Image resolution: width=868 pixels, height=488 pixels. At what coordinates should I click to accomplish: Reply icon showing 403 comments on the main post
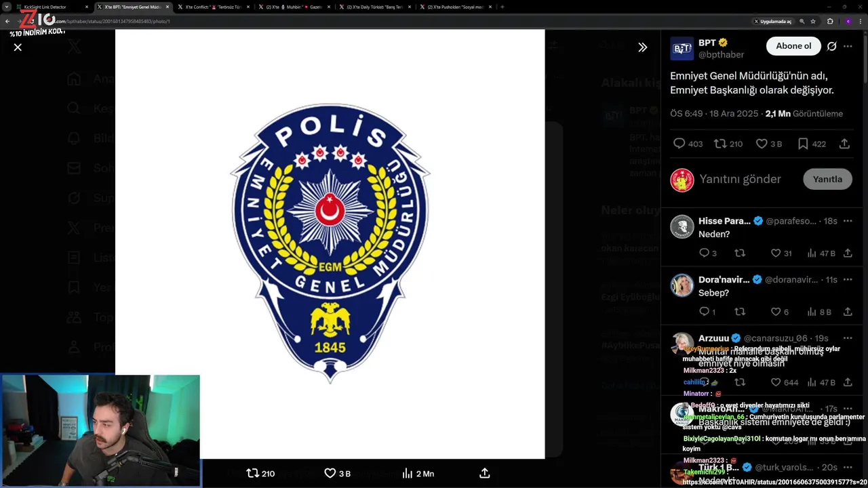688,144
